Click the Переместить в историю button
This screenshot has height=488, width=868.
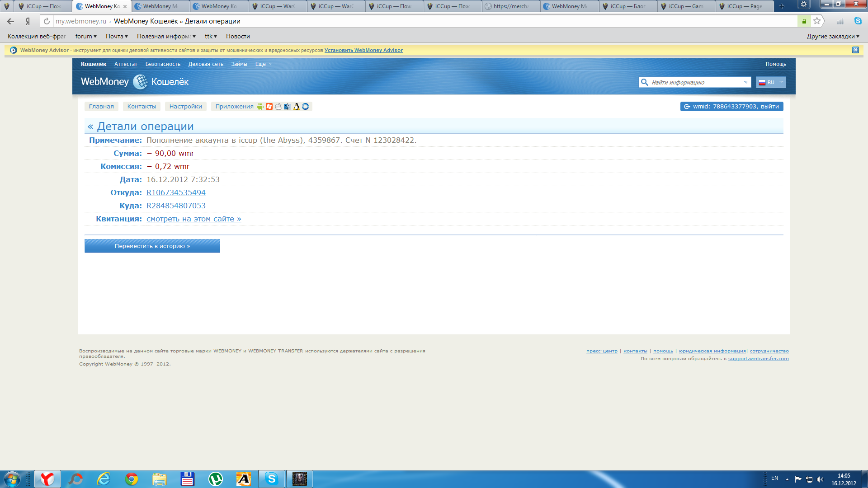pyautogui.click(x=152, y=246)
